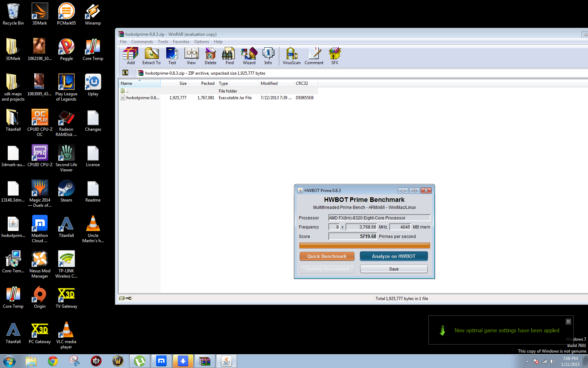This screenshot has width=588, height=368.
Task: Click the Comment toolbar icon
Action: 314,56
